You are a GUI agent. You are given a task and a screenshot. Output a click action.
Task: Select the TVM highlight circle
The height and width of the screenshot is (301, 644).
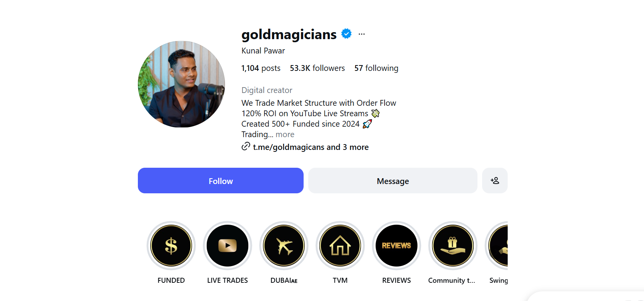pos(340,246)
